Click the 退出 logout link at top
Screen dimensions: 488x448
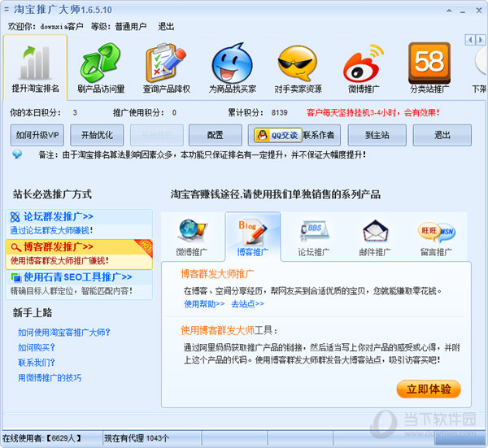tap(166, 27)
